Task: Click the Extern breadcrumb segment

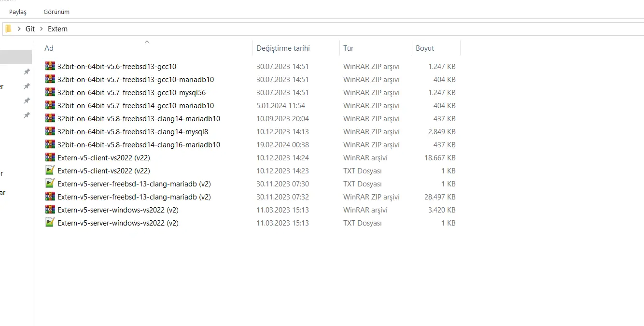Action: pyautogui.click(x=58, y=29)
